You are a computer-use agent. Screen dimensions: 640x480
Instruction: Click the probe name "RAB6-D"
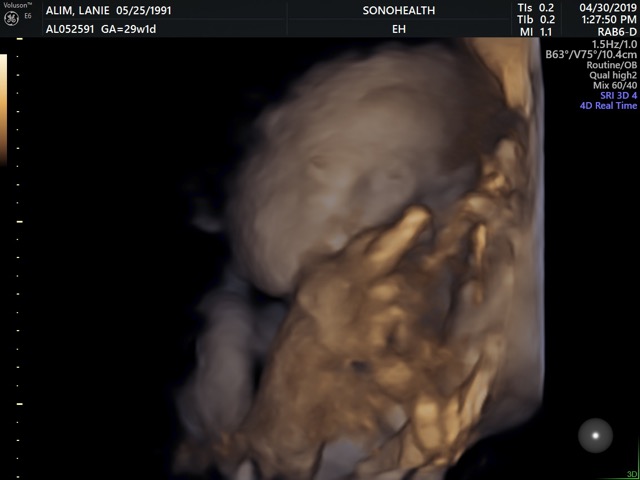[x=617, y=32]
